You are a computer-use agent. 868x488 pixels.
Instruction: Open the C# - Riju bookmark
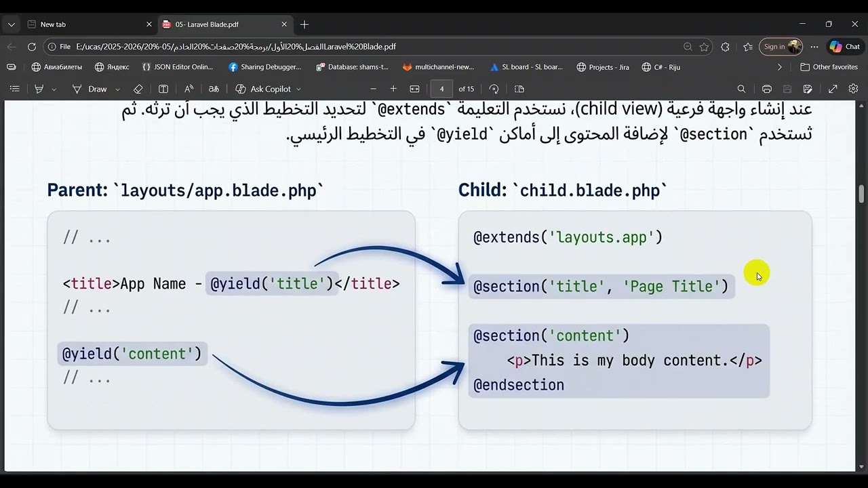(x=660, y=67)
